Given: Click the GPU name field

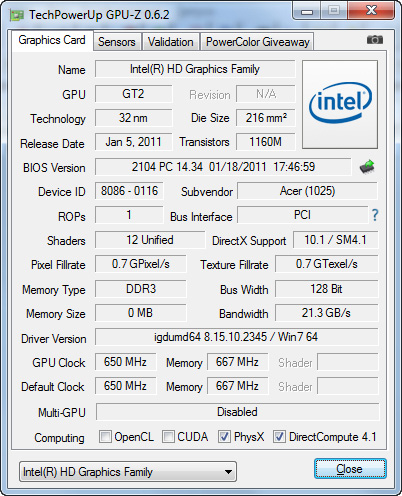Looking at the screenshot, I should 195,69.
